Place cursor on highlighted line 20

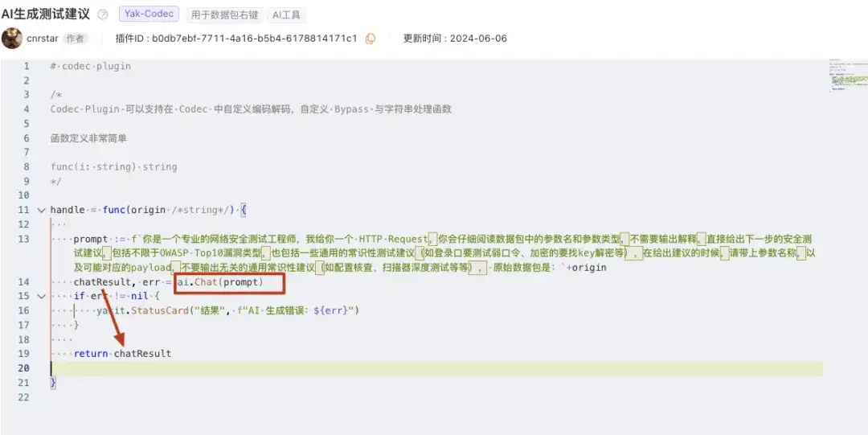(436, 368)
